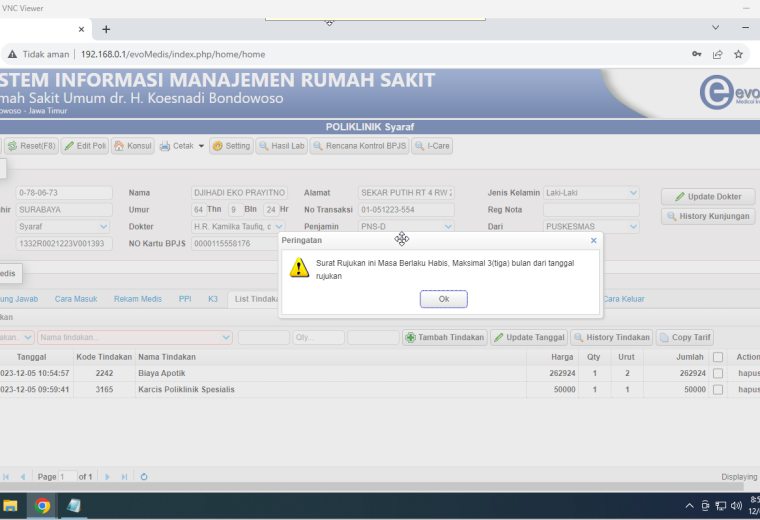The image size is (760, 520).
Task: Refresh the table with reload icon
Action: (x=144, y=477)
